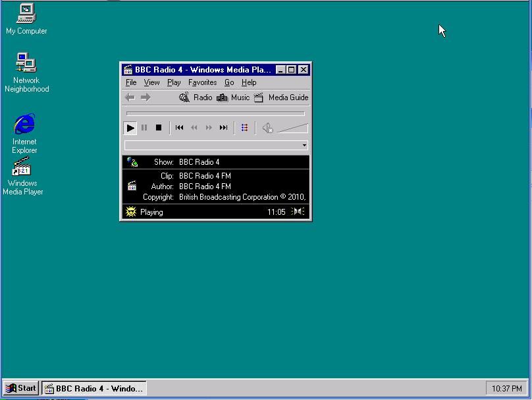Stop playback with the Stop button
The image size is (532, 400).
click(159, 128)
